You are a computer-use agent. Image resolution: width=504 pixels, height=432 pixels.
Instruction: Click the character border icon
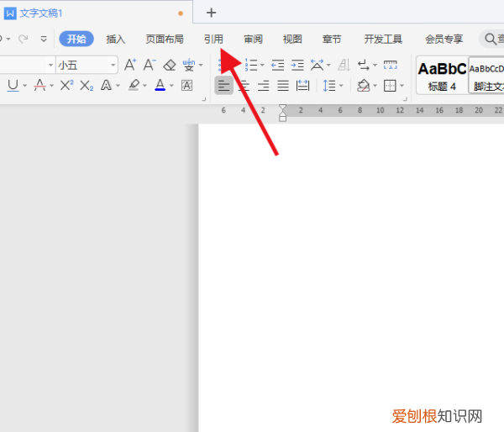186,85
